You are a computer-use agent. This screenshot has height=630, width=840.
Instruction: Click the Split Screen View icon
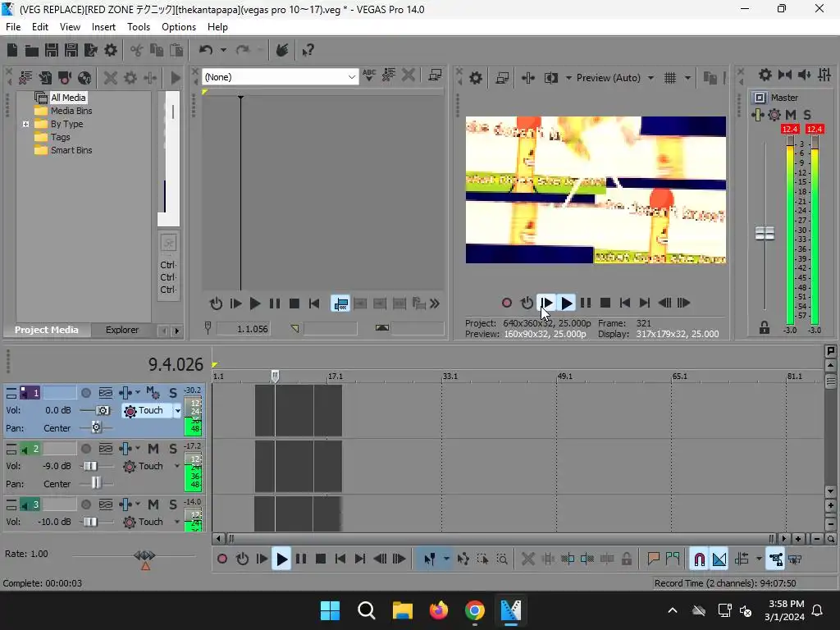(550, 78)
